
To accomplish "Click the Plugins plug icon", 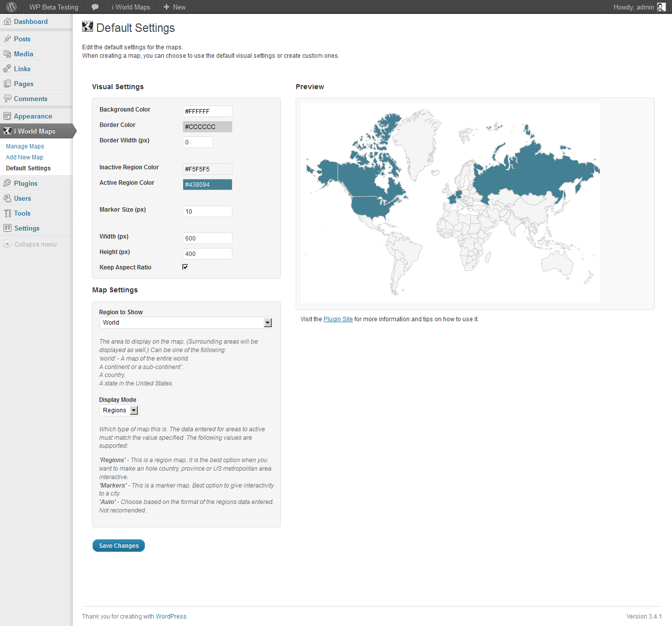I will click(x=7, y=183).
